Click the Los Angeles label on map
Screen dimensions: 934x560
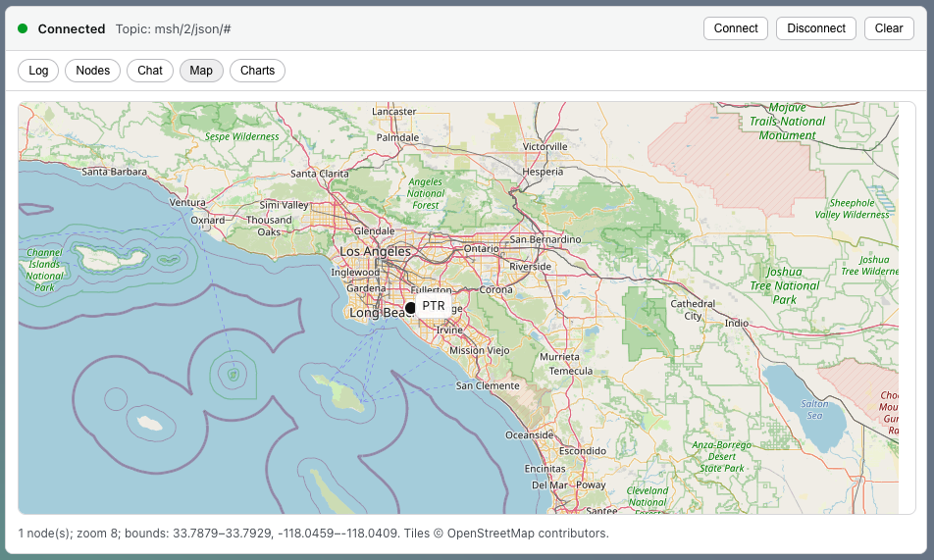[375, 251]
